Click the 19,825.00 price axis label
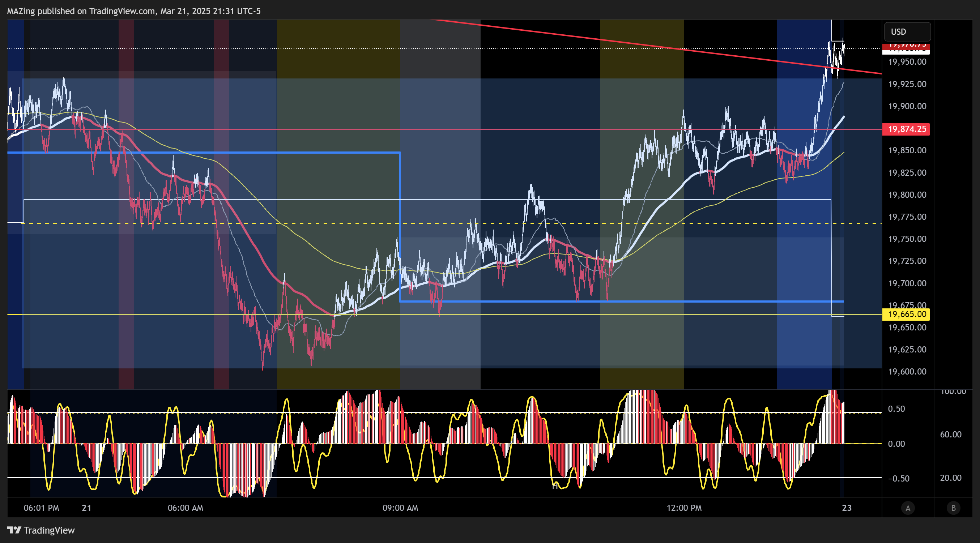 pos(907,173)
